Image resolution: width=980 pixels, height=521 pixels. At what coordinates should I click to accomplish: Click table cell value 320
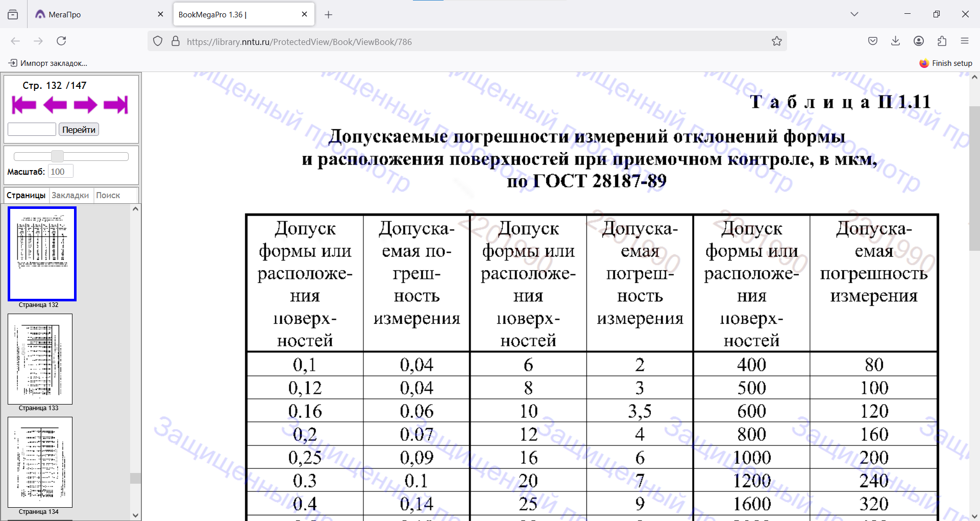(874, 504)
